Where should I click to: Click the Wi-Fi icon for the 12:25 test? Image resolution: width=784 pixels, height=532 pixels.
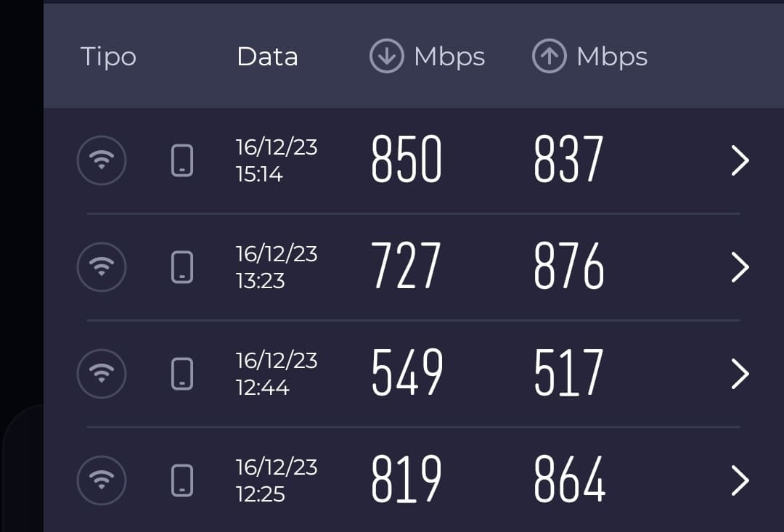[x=102, y=480]
